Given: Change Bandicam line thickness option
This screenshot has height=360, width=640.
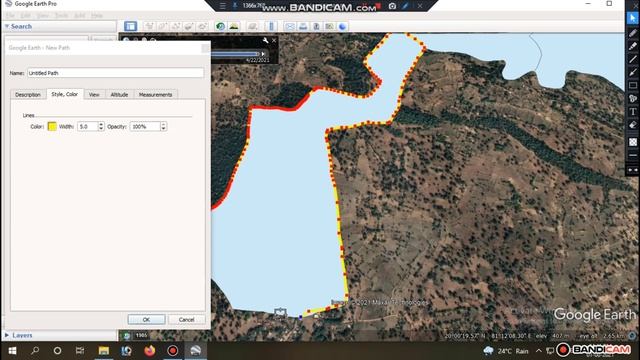Looking at the screenshot, I should point(633,155).
